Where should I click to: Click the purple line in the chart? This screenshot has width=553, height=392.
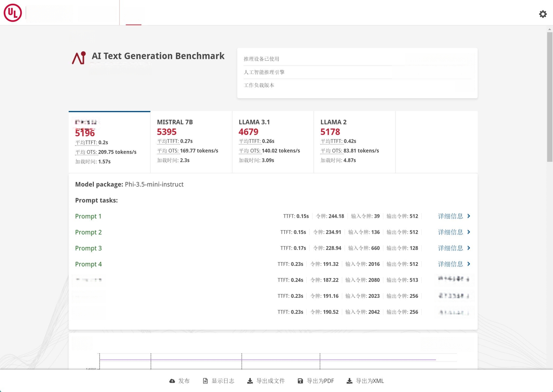[x=267, y=360]
